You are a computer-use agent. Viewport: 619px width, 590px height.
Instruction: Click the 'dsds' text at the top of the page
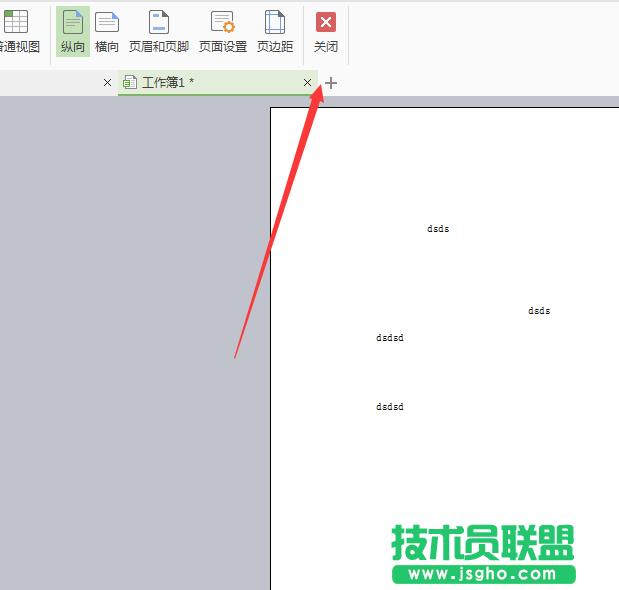click(x=438, y=229)
